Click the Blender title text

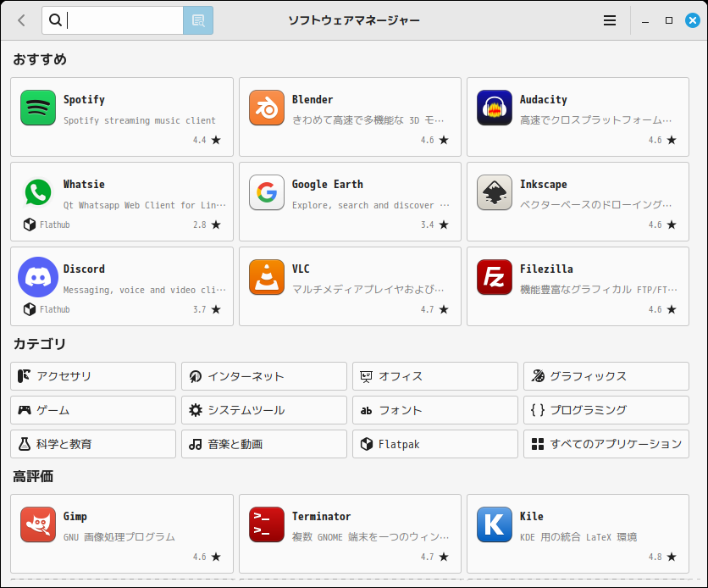pyautogui.click(x=313, y=99)
